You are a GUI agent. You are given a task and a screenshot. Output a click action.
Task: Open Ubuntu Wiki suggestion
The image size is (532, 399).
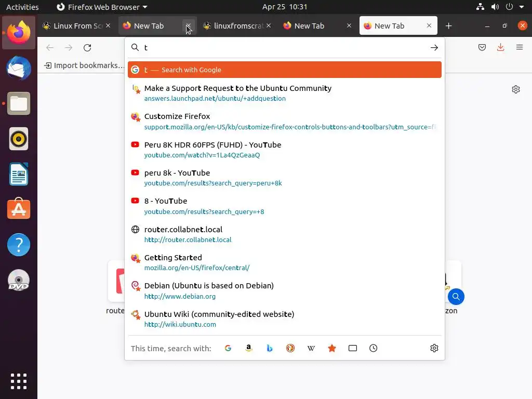click(x=285, y=319)
